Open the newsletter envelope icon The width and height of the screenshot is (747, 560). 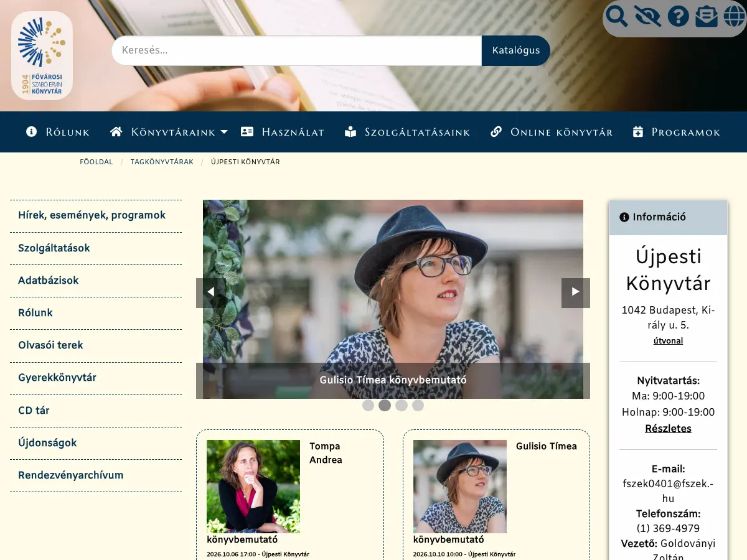(x=706, y=16)
